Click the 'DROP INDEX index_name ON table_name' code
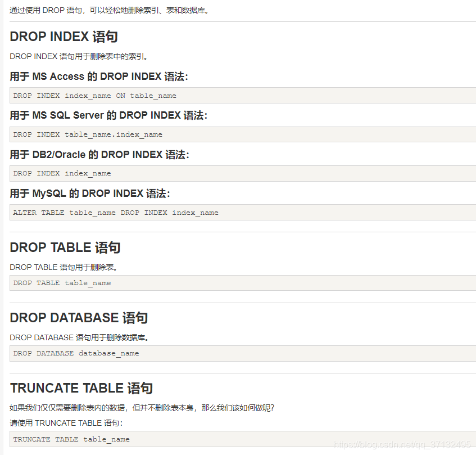476x455 pixels. tap(95, 96)
